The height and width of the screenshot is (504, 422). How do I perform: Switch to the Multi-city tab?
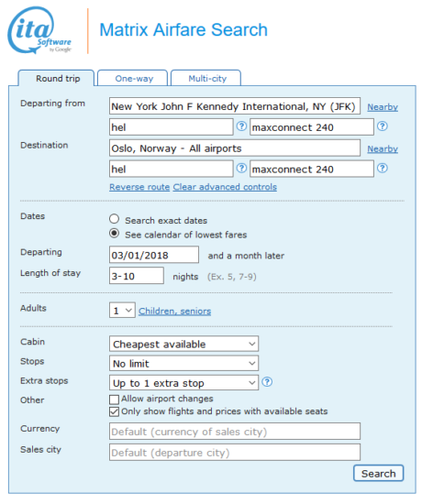coord(205,78)
